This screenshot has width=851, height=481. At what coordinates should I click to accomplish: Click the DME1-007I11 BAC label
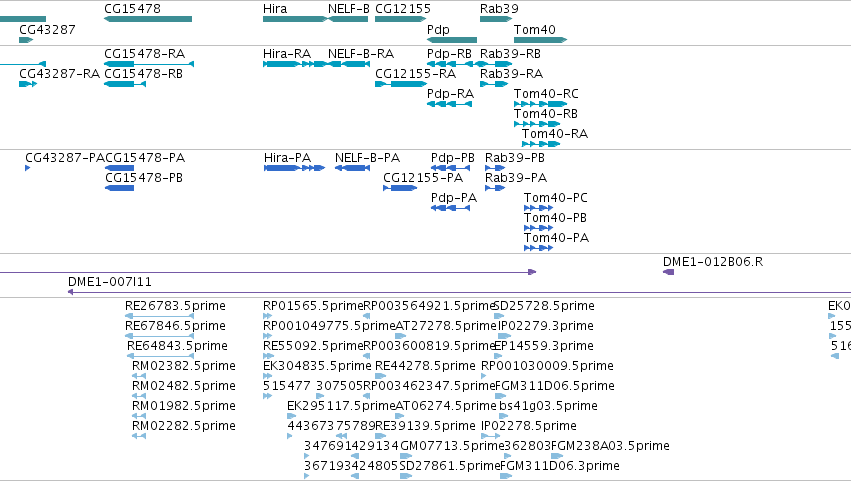[x=110, y=282]
